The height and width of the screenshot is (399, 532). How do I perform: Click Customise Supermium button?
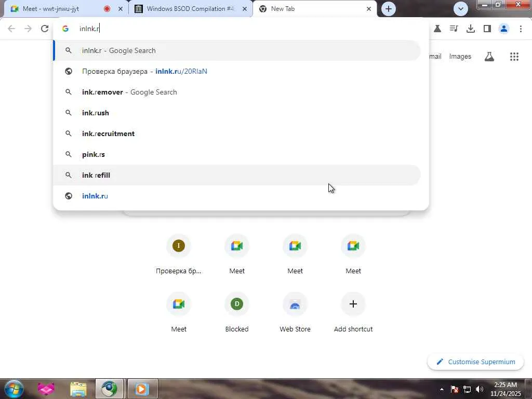tap(475, 362)
